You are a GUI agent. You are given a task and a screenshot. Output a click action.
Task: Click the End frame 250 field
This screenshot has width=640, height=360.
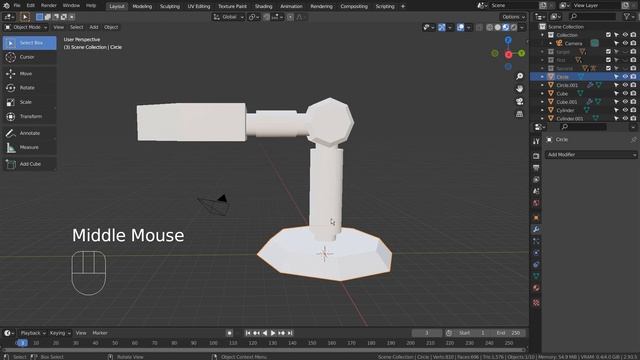(509, 333)
